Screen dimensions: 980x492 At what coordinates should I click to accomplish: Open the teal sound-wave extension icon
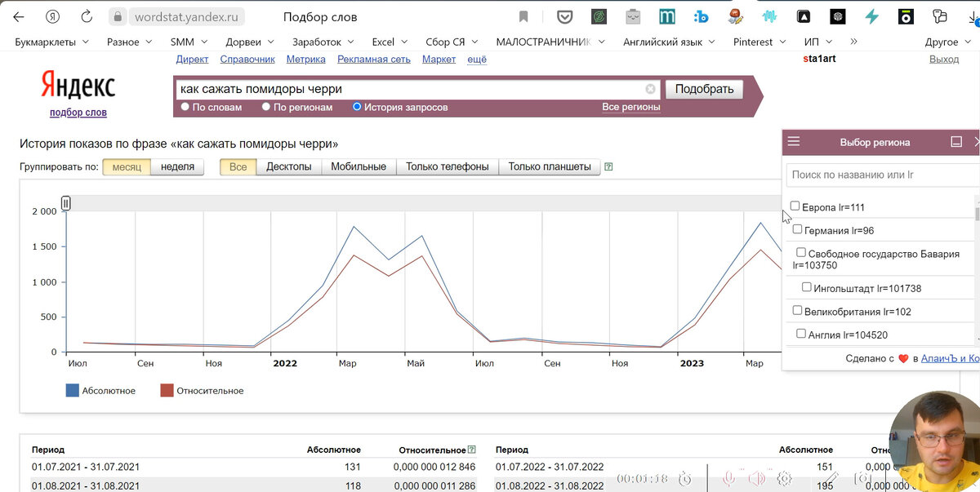pos(769,16)
